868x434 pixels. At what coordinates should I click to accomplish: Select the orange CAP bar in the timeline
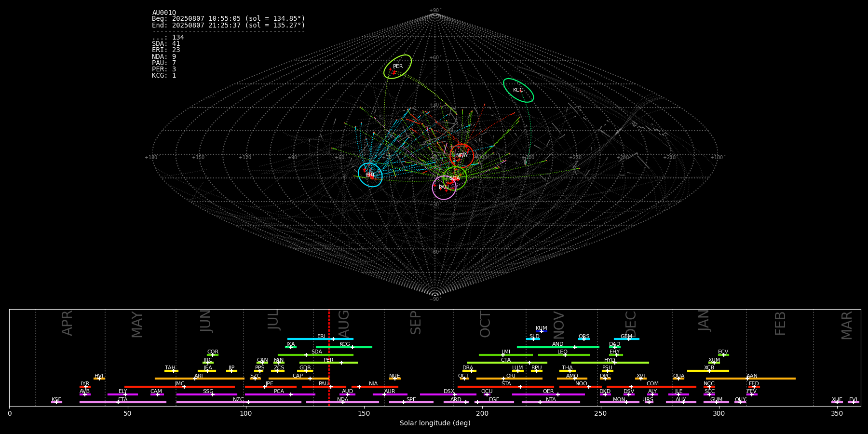(299, 379)
